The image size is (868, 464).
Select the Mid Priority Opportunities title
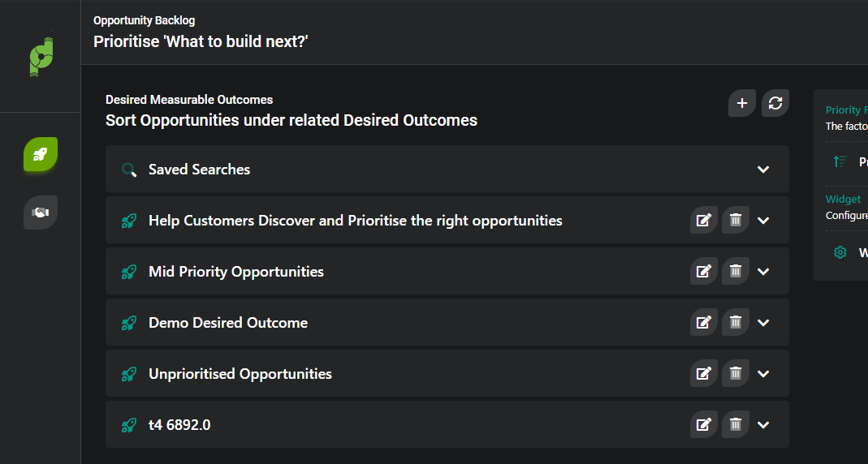pos(235,272)
